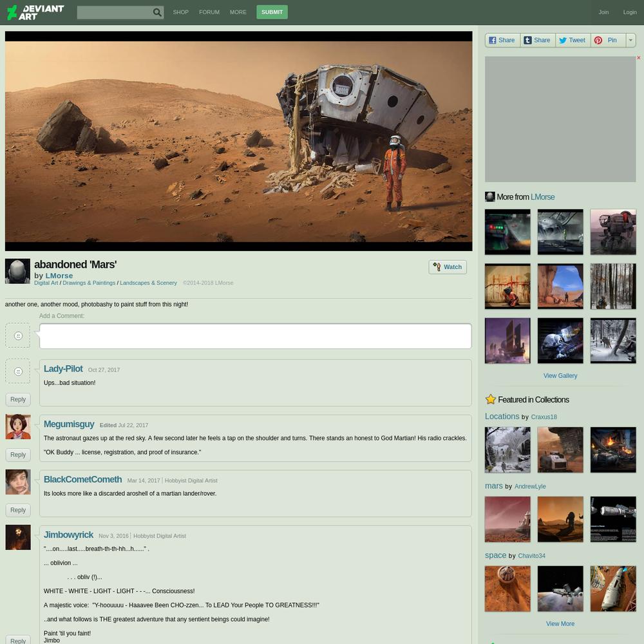Open the Craxus18 user link
The width and height of the screenshot is (644, 644).
pos(544,417)
